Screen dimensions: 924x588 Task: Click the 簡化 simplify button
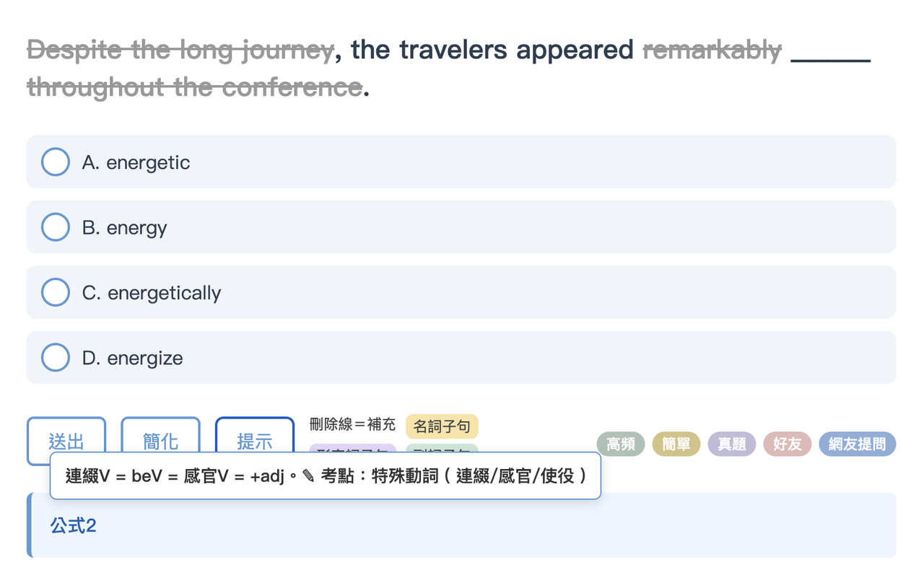click(160, 440)
